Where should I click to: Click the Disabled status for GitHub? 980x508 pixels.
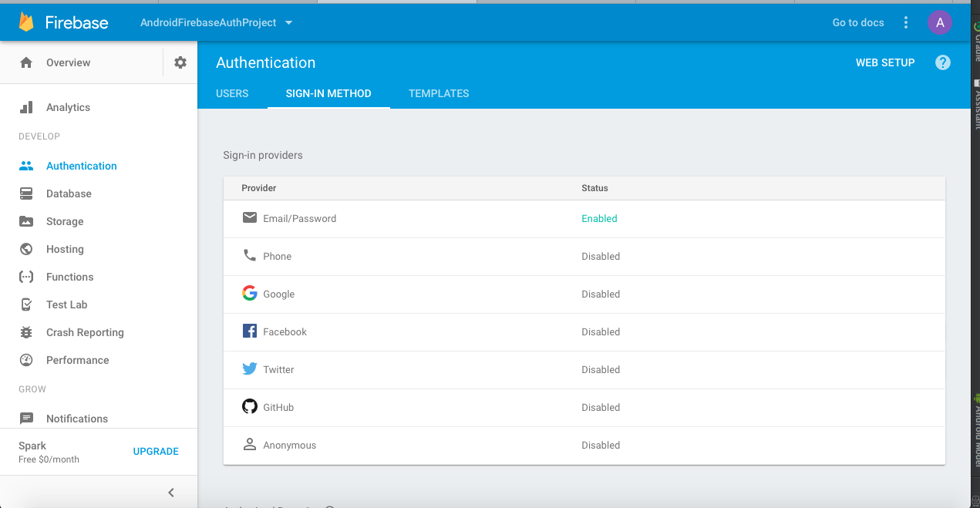click(601, 407)
